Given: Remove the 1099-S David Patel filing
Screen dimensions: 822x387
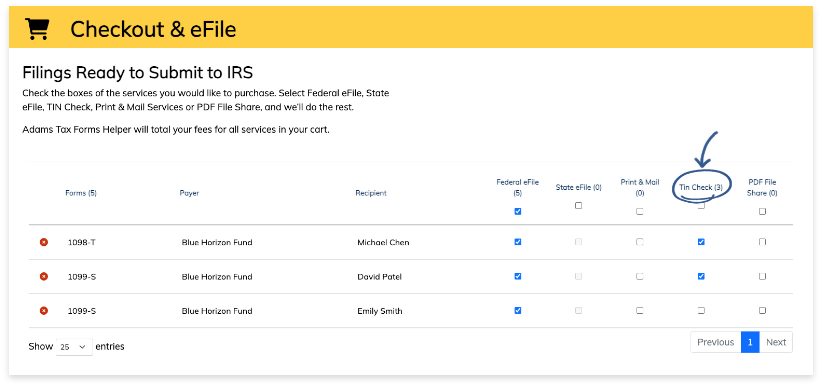Looking at the screenshot, I should tap(44, 276).
